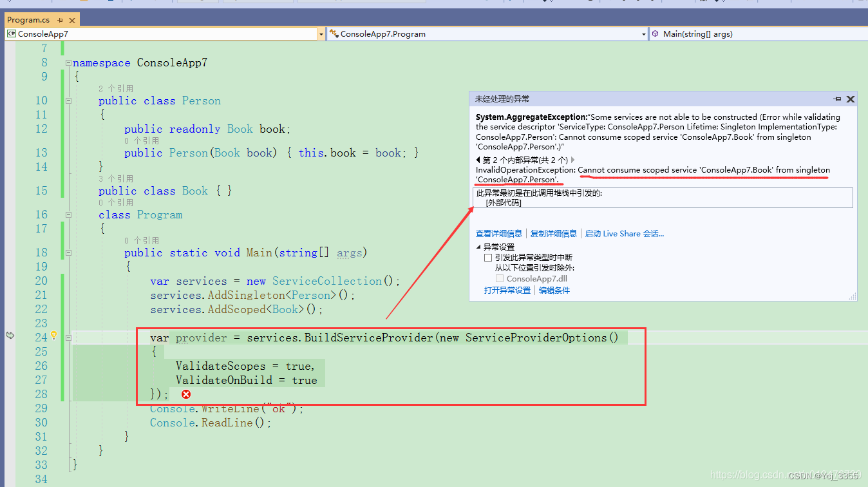Click the class icon beside ConsoleApp7.Program
The image size is (868, 487).
coord(334,34)
